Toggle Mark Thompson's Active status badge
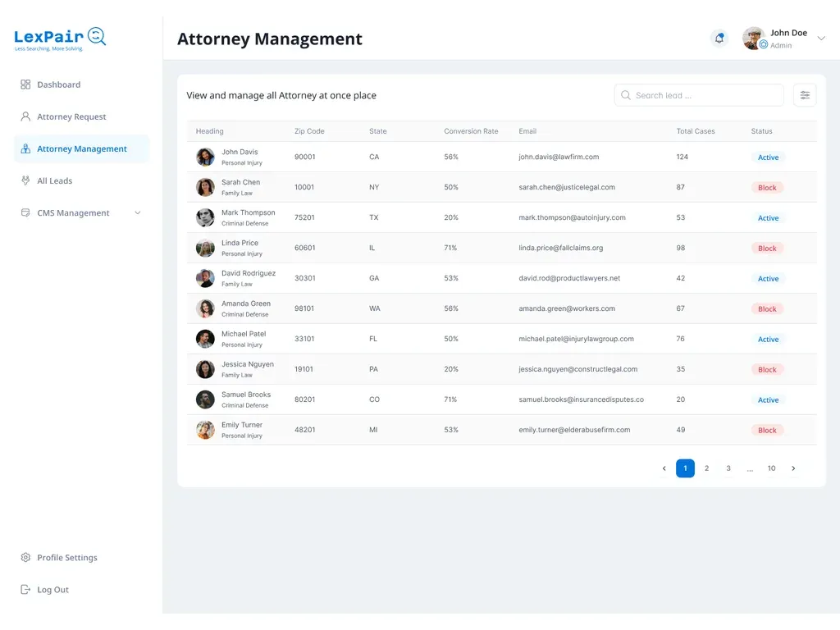Viewport: 840px width, 630px height. pyautogui.click(x=768, y=218)
